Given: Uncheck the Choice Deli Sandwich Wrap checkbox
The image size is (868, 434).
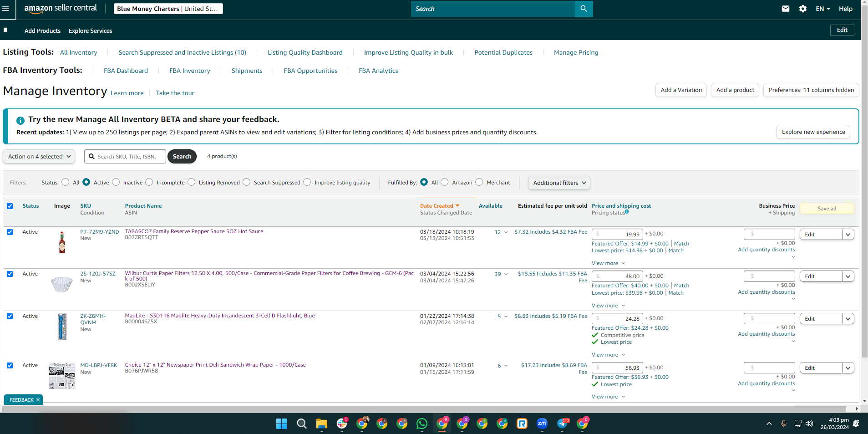Looking at the screenshot, I should point(10,365).
